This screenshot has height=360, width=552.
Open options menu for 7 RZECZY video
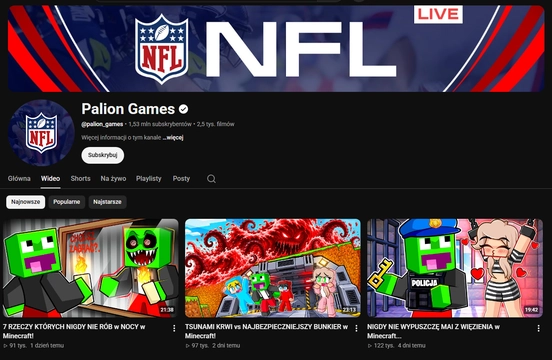coord(174,328)
